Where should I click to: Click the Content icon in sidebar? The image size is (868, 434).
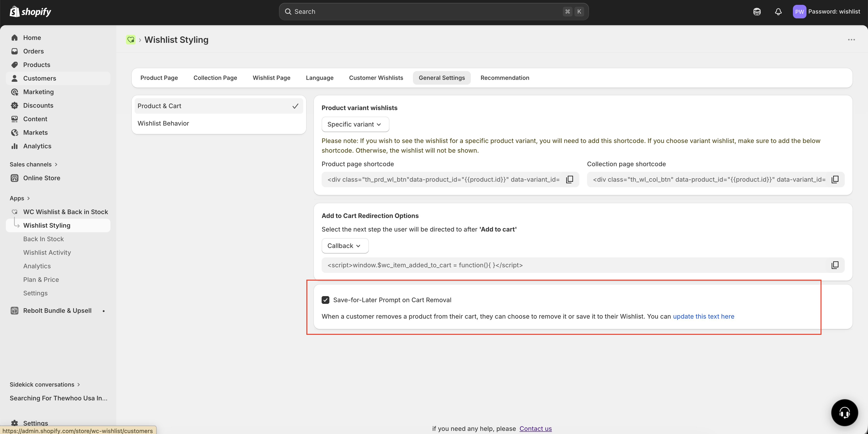[x=15, y=119]
